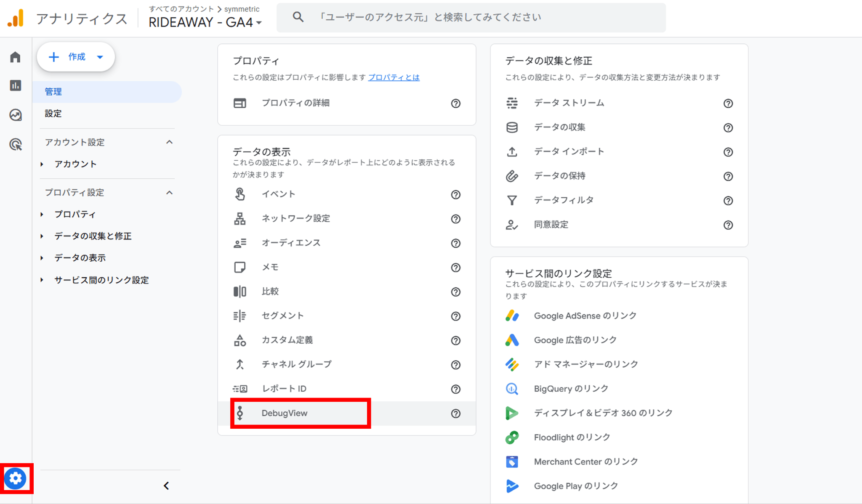Screen dimensions: 862x504
Task: Collapse the アカウント設定 section
Action: tap(169, 142)
